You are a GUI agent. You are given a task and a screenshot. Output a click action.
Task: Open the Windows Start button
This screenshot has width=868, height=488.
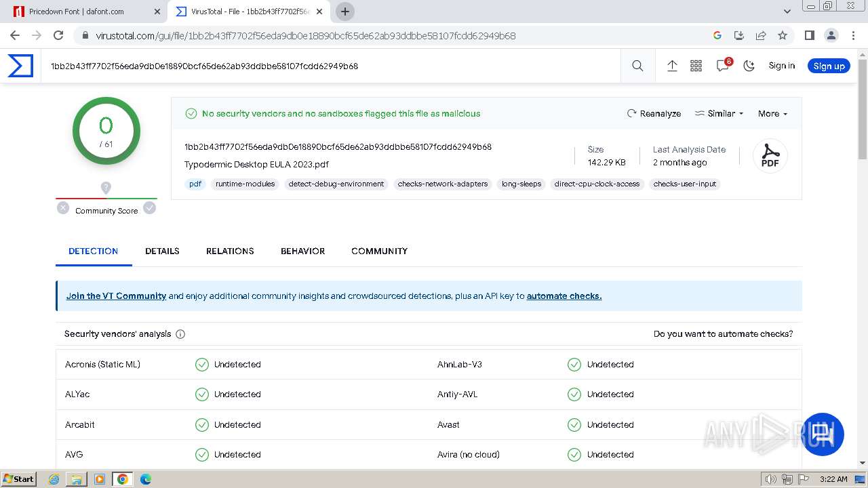coord(19,479)
